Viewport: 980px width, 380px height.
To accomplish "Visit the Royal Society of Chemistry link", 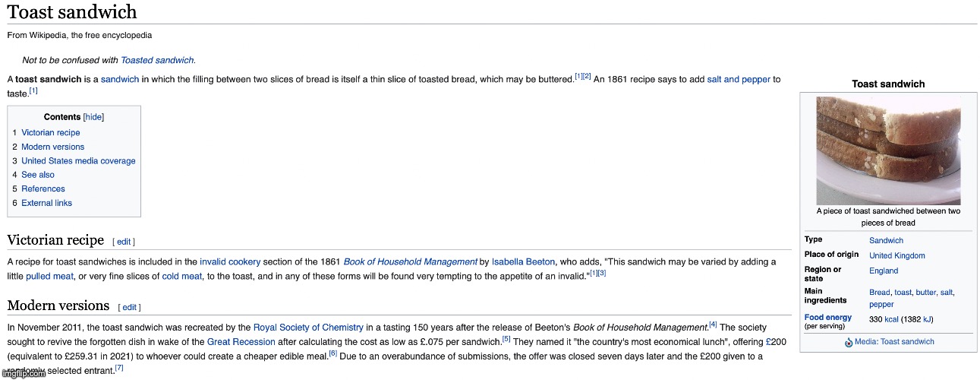I will click(307, 328).
